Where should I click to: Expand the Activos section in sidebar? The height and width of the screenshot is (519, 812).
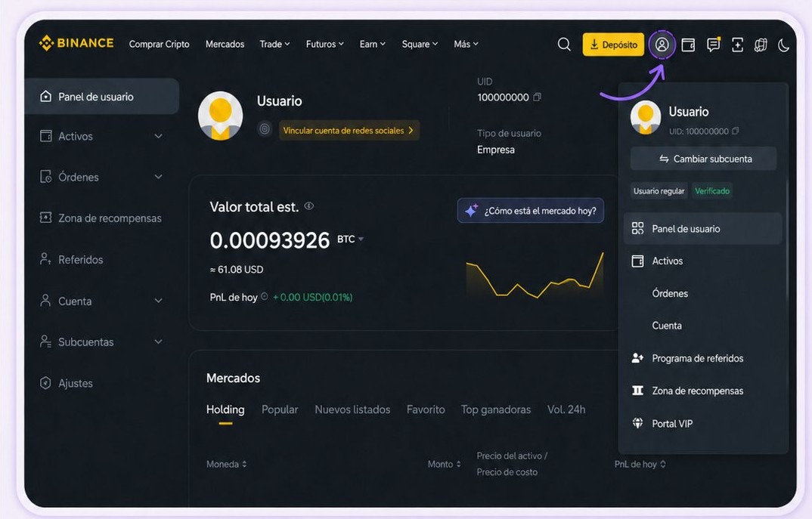pos(159,136)
